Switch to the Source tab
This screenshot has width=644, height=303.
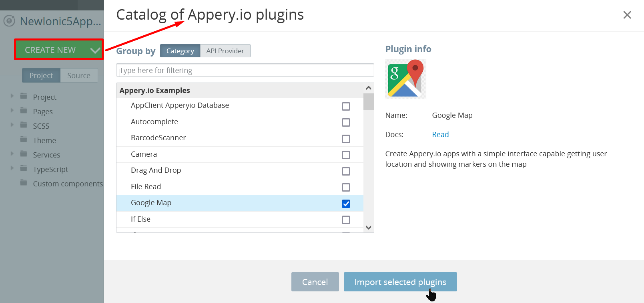[79, 75]
